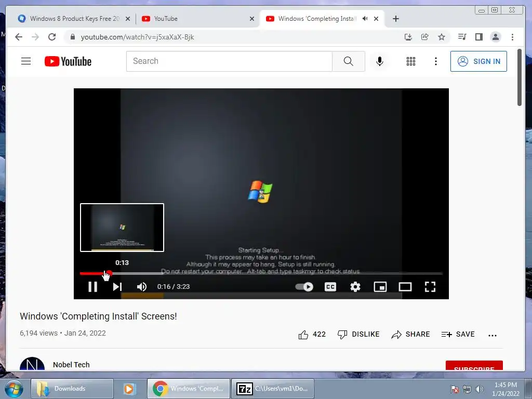Toggle the autoplay switch
Screen dimensions: 532x399
tap(304, 287)
